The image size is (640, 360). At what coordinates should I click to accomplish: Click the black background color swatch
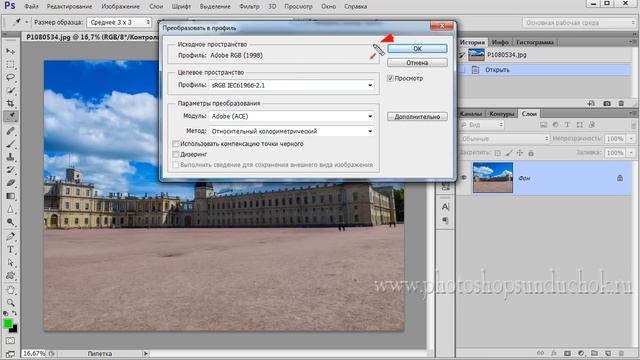coord(14,329)
